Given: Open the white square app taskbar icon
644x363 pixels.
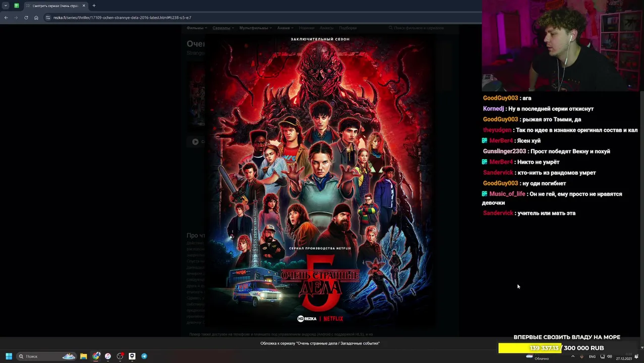Looking at the screenshot, I should point(132,356).
